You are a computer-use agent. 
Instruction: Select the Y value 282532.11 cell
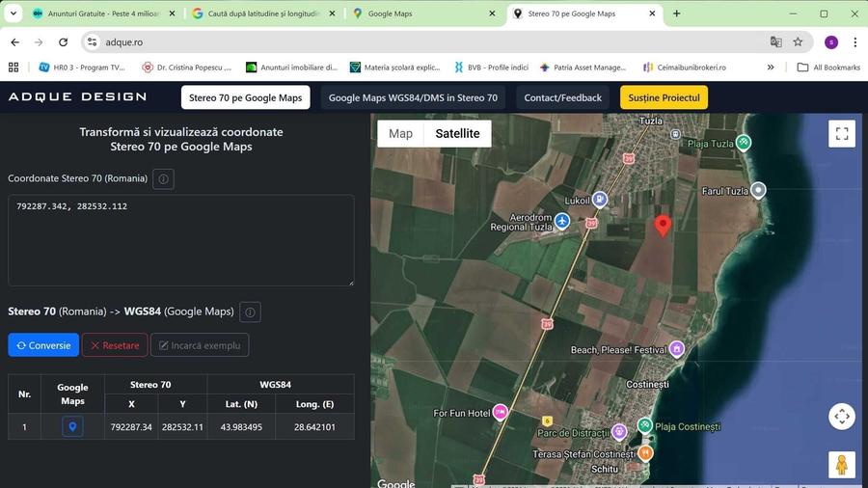pos(182,427)
